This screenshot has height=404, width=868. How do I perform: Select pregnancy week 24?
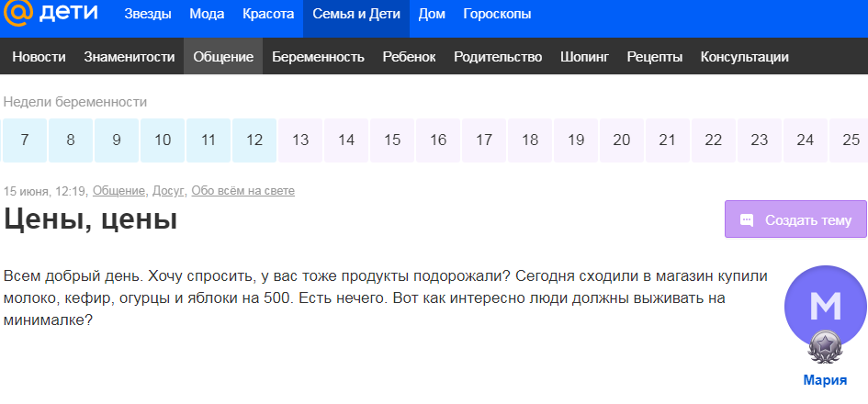tap(806, 140)
